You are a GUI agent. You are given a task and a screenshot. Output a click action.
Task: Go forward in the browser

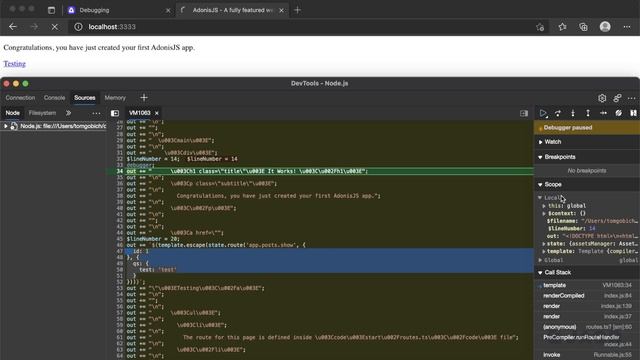(34, 27)
